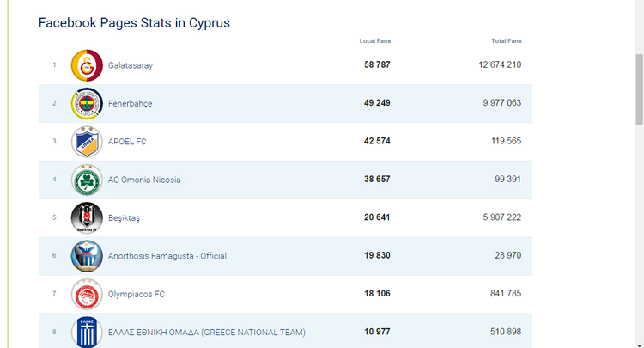
Task: Open Anorthosis Famagusta - Official link
Action: pos(167,256)
